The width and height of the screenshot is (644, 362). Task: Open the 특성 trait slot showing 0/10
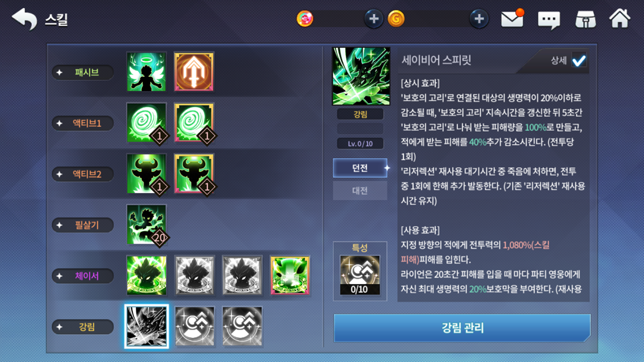pos(360,275)
